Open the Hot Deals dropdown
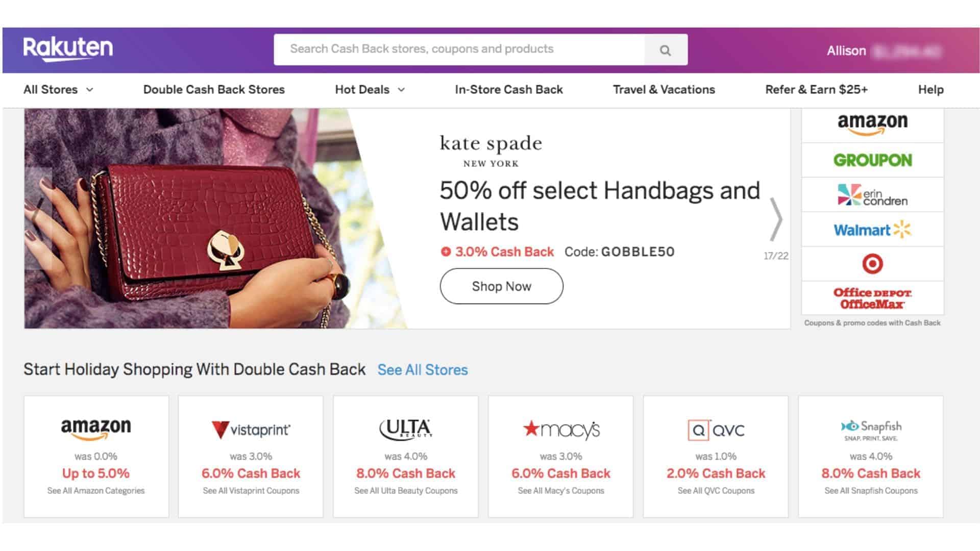The width and height of the screenshot is (980, 551). tap(369, 89)
